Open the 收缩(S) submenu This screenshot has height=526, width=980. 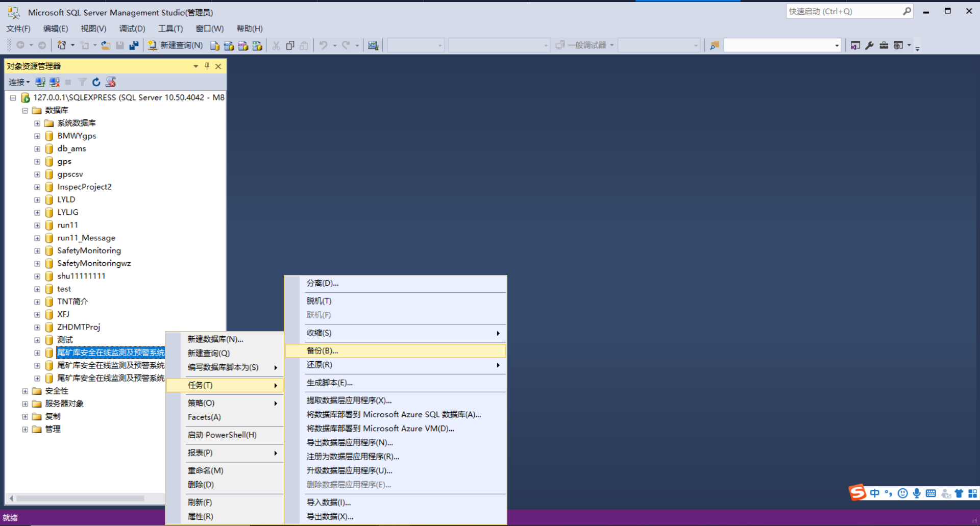pyautogui.click(x=396, y=333)
